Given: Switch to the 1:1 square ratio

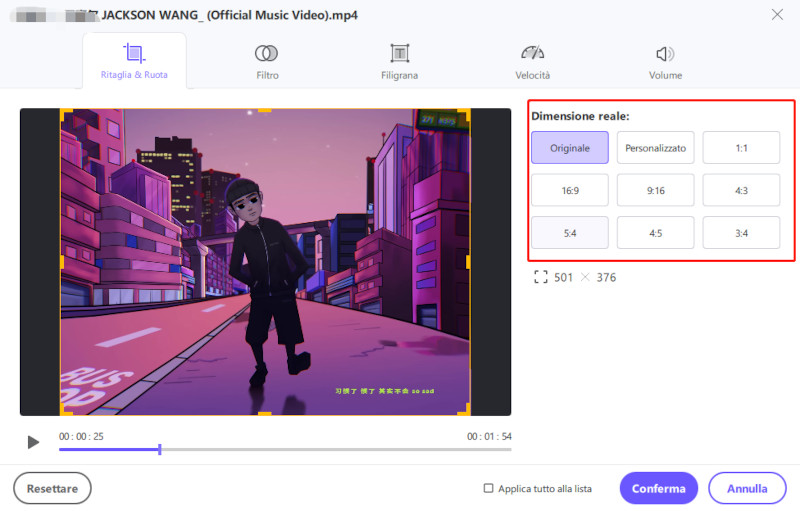Looking at the screenshot, I should pos(741,148).
